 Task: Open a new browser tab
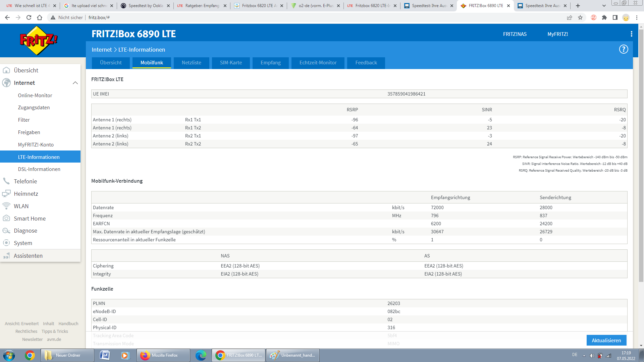[578, 6]
